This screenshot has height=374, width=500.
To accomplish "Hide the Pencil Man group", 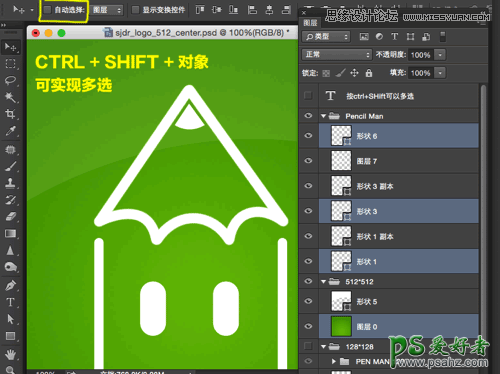I will pos(308,116).
